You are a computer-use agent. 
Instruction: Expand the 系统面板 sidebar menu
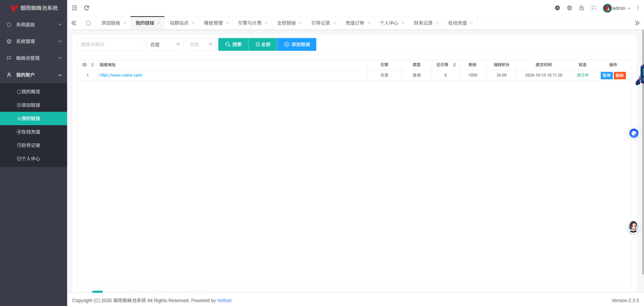33,25
